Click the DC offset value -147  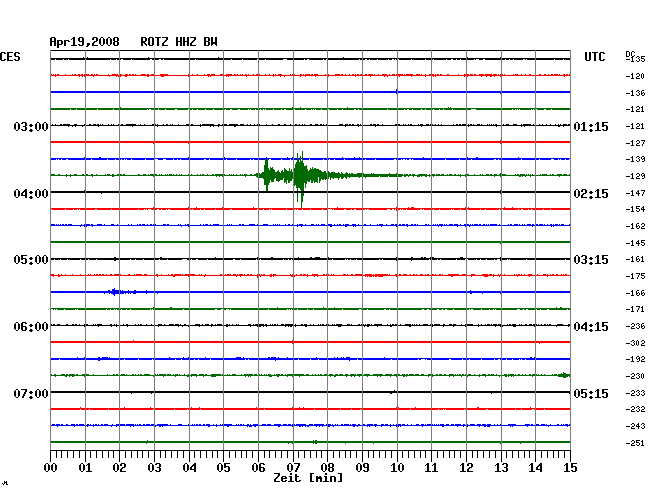635,193
